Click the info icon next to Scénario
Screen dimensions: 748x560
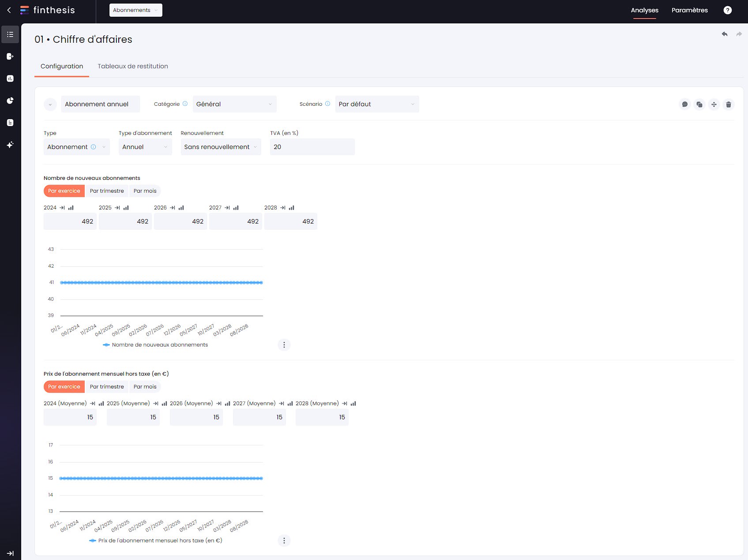pyautogui.click(x=327, y=104)
